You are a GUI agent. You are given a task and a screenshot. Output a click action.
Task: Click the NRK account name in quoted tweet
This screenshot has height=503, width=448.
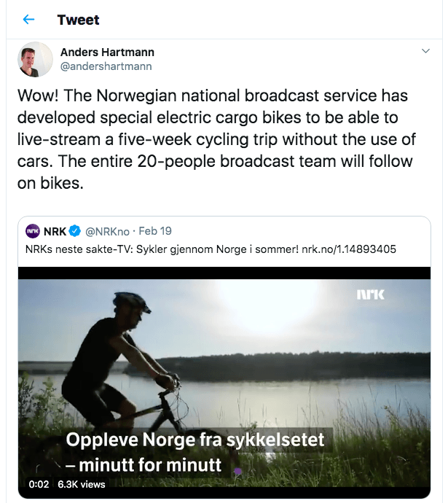55,231
